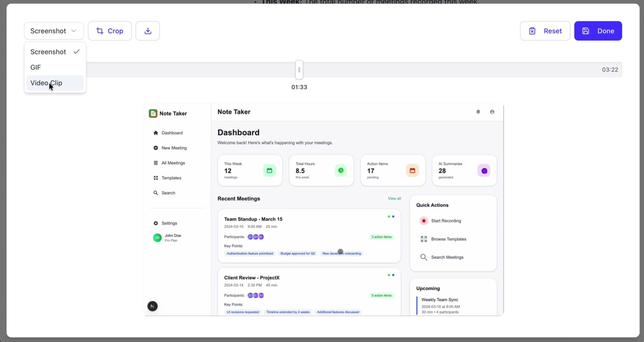Image resolution: width=644 pixels, height=342 pixels.
Task: Click the download icon button
Action: pos(148,31)
